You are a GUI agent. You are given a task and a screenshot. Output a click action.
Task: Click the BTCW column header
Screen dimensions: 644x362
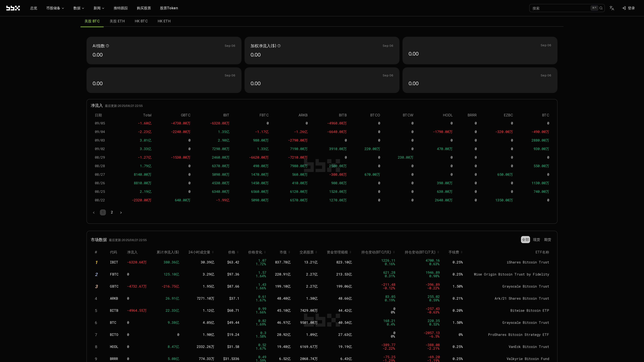tap(408, 115)
